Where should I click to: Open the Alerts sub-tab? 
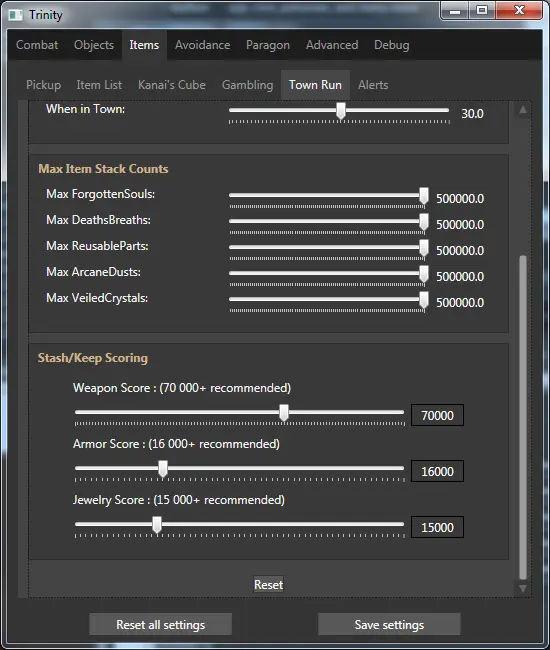tap(373, 85)
